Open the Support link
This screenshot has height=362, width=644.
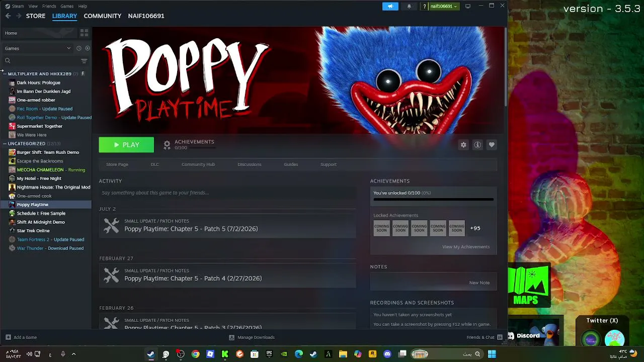(x=329, y=164)
